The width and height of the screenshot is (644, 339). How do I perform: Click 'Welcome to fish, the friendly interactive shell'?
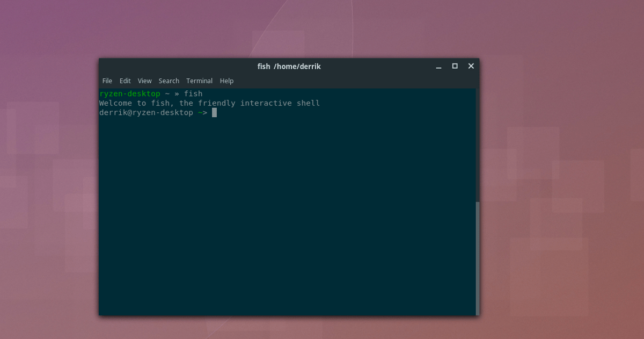[209, 103]
